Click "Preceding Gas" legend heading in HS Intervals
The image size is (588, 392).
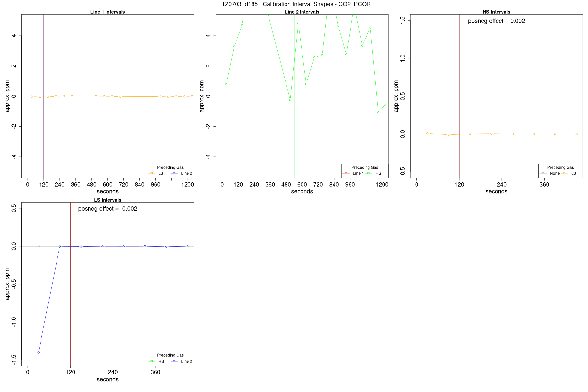(561, 167)
